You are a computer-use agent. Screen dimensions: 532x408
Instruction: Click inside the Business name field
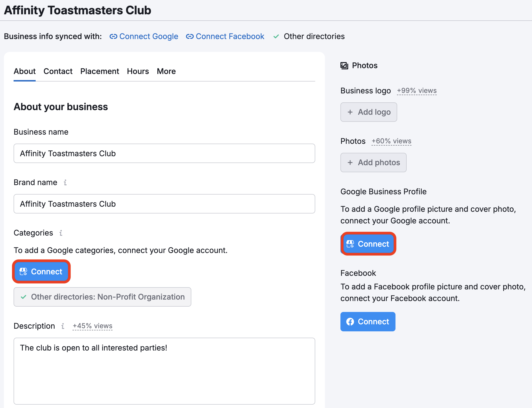pyautogui.click(x=164, y=154)
